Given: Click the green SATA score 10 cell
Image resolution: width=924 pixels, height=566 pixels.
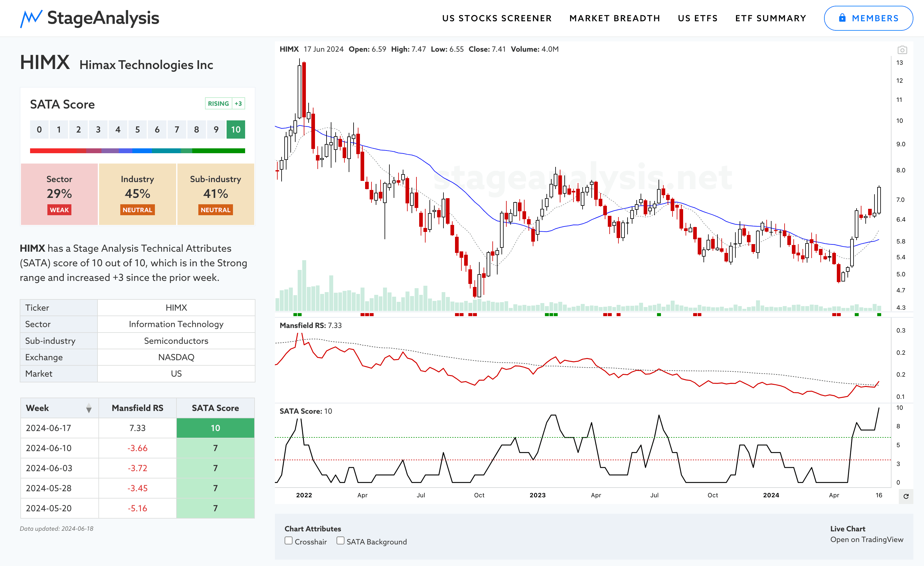Looking at the screenshot, I should coord(215,428).
